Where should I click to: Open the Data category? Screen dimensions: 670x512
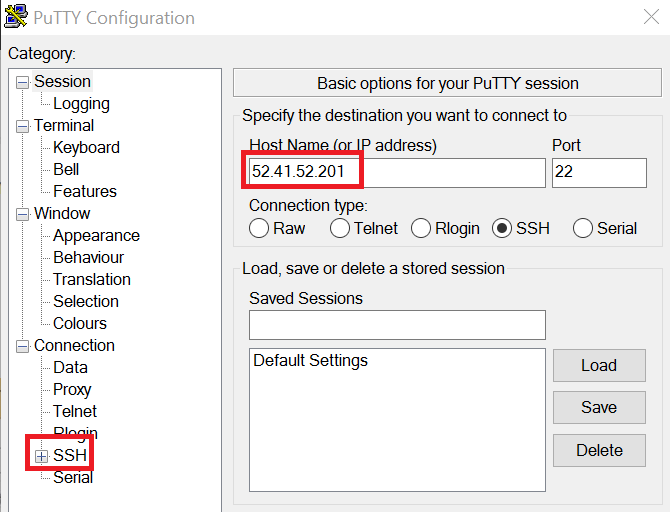(70, 367)
